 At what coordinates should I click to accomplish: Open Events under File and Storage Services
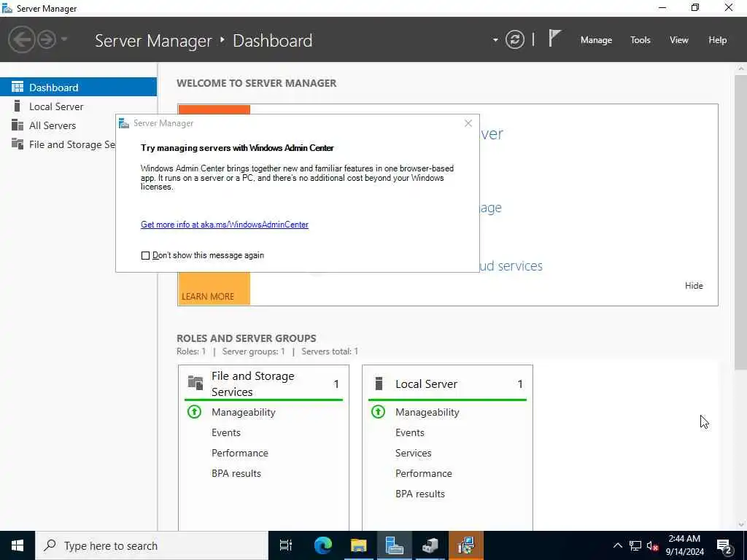(226, 432)
